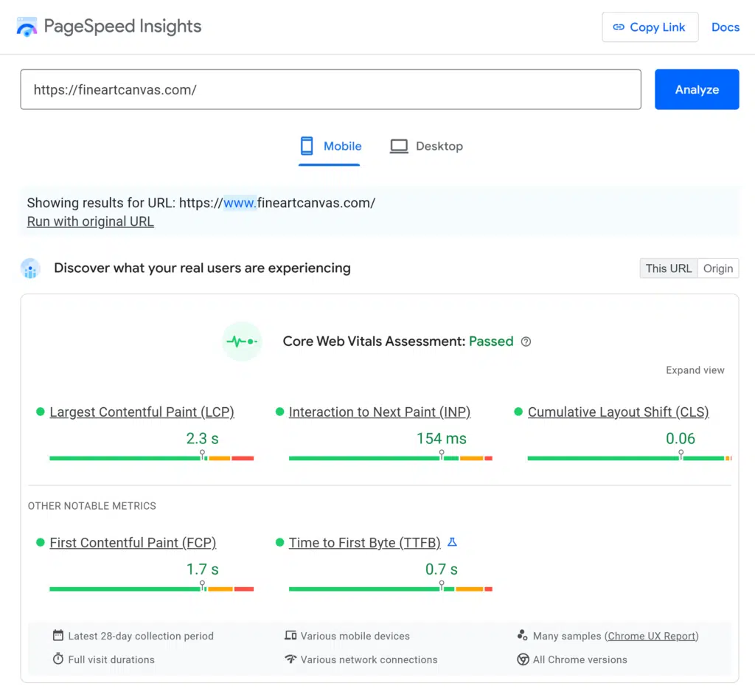Click the Chrome icon near All Chrome versions
Viewport: 755px width, 700px height.
(x=523, y=659)
